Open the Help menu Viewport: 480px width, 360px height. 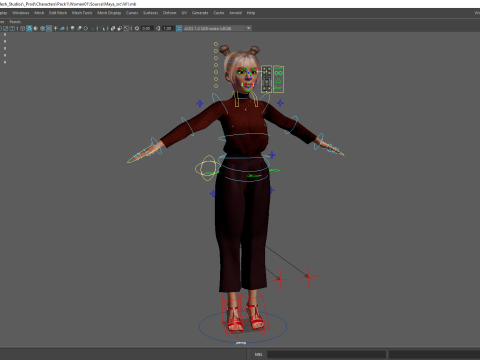click(251, 13)
